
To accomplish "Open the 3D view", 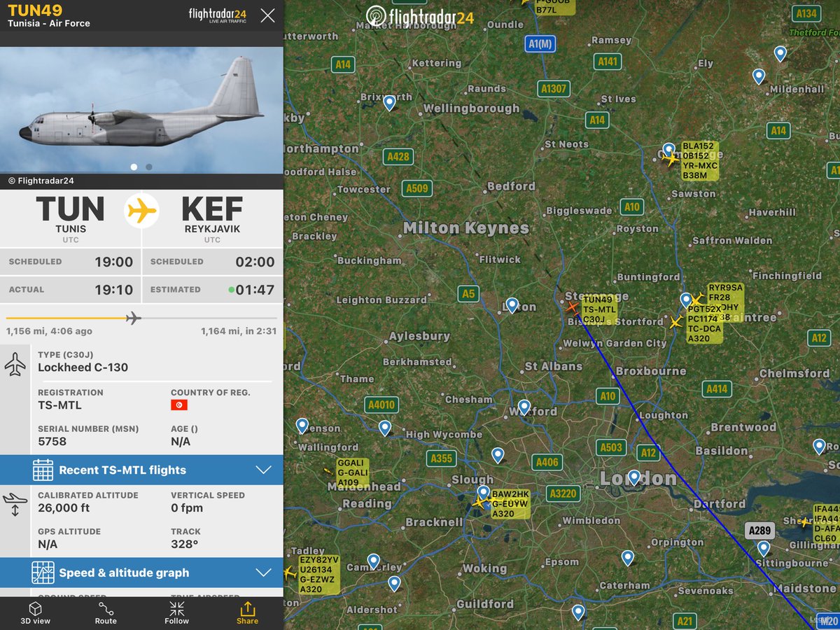I will [x=35, y=612].
